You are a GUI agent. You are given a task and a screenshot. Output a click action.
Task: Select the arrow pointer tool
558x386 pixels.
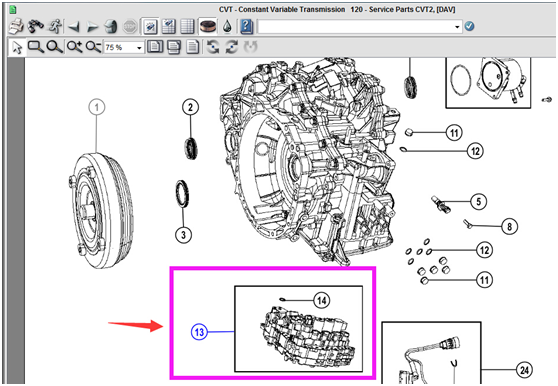click(17, 47)
